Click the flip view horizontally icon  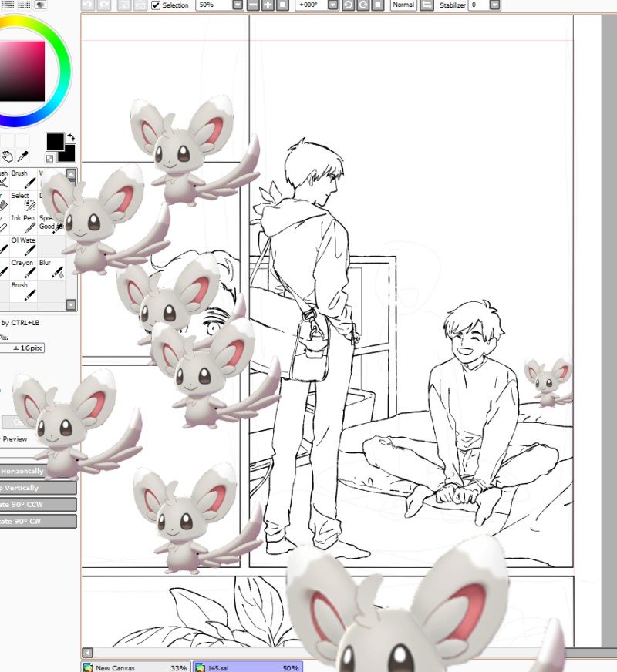(x=427, y=5)
